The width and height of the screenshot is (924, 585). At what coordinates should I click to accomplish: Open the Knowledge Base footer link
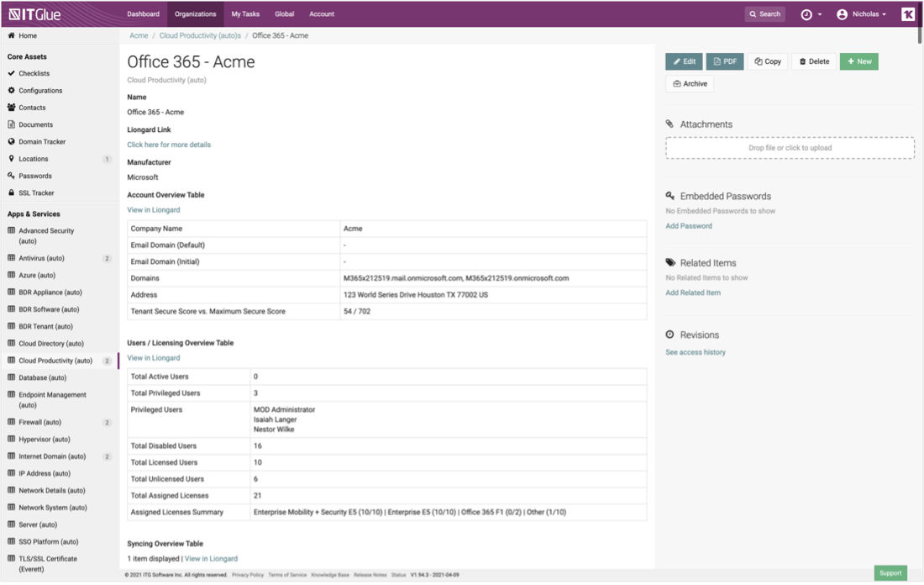330,575
